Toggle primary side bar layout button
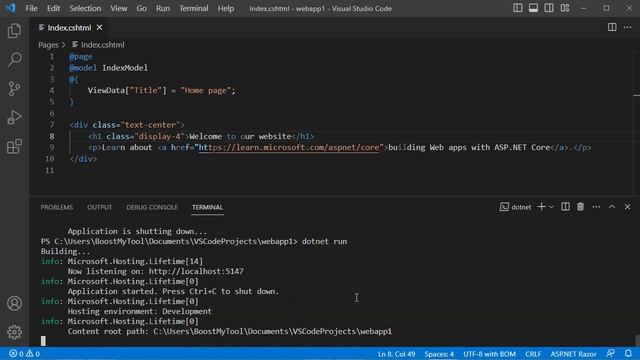The image size is (640, 360). click(518, 8)
